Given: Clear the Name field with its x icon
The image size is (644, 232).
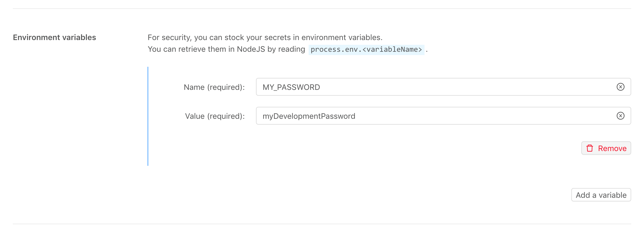Looking at the screenshot, I should tap(620, 87).
